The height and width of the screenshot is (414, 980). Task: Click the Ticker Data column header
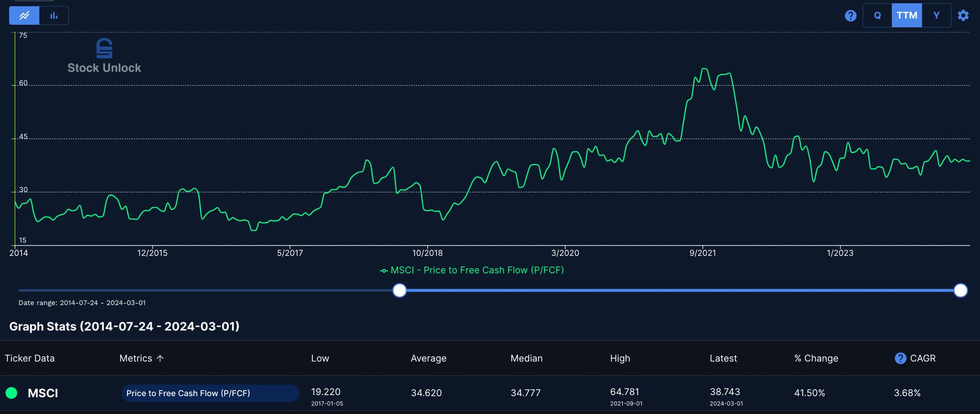(30, 358)
